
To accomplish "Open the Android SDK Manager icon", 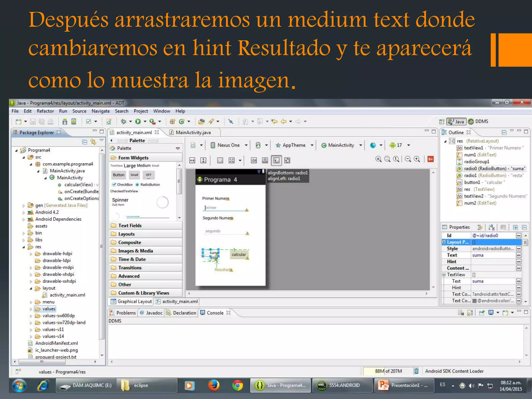I will pyautogui.click(x=65, y=121).
